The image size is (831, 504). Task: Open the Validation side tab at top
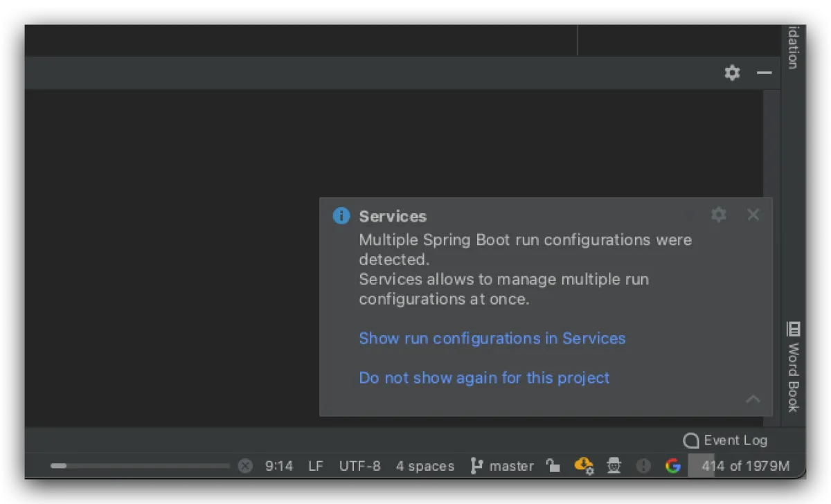pos(794,47)
